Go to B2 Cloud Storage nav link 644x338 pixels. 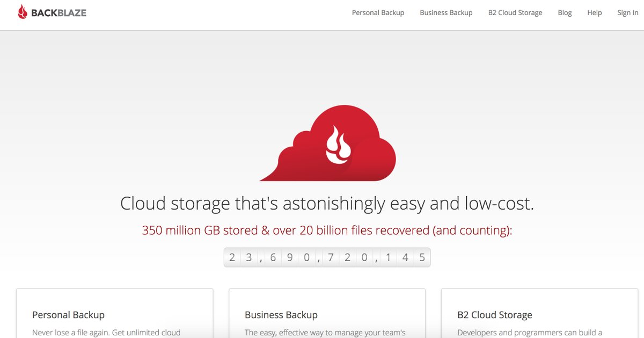click(515, 13)
